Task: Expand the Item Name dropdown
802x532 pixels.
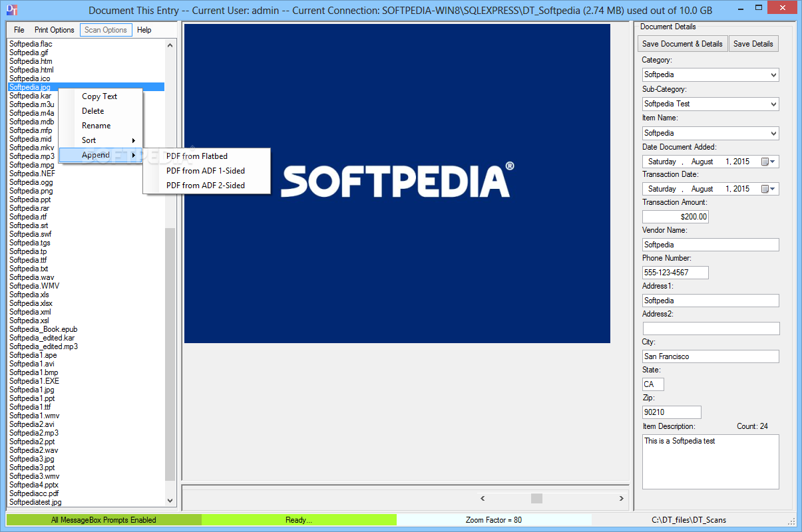Action: [773, 133]
